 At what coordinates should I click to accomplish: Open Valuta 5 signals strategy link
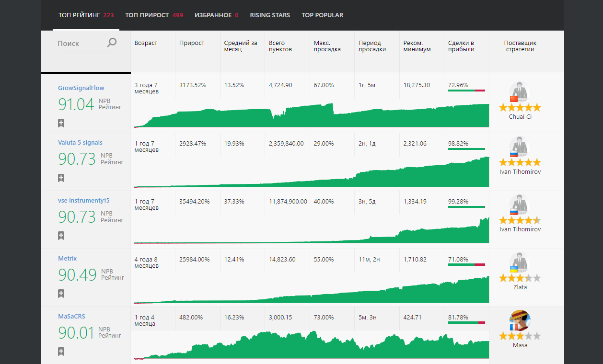pyautogui.click(x=80, y=143)
